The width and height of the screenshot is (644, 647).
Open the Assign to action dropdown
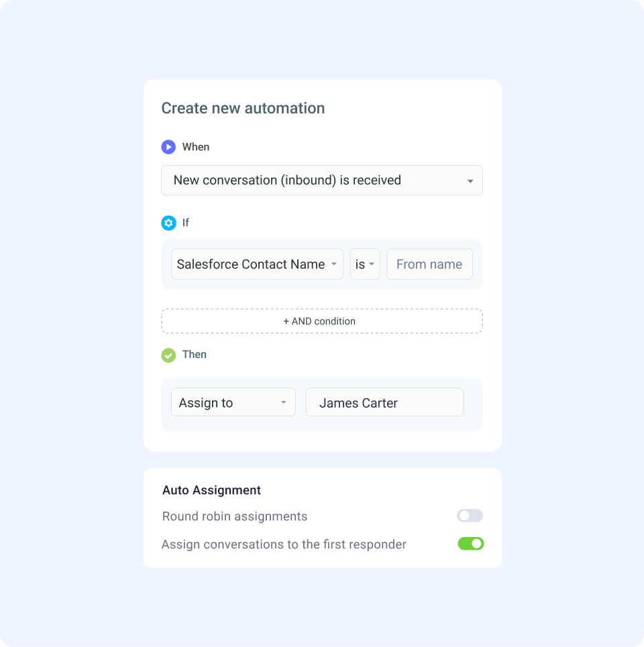pos(233,402)
